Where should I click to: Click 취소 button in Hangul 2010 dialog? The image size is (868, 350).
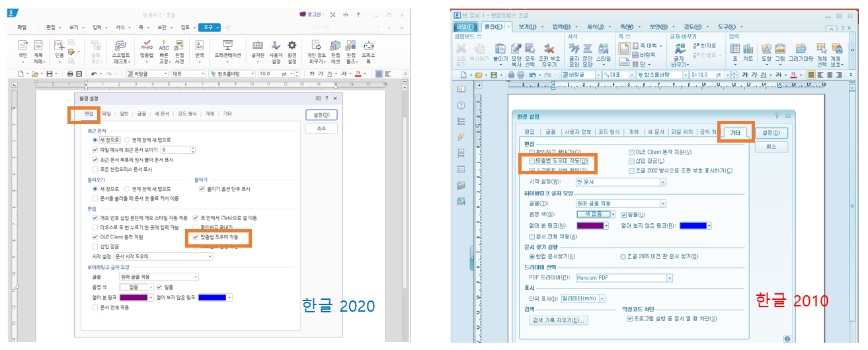771,147
